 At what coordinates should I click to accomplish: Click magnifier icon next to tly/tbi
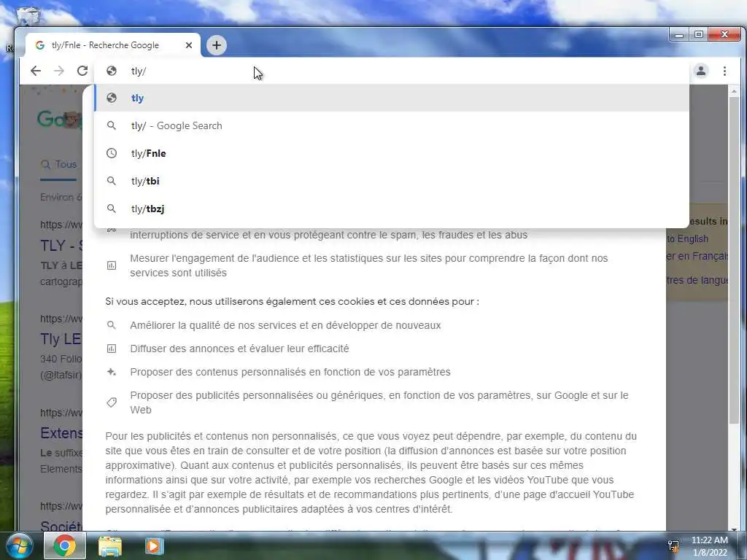click(112, 181)
